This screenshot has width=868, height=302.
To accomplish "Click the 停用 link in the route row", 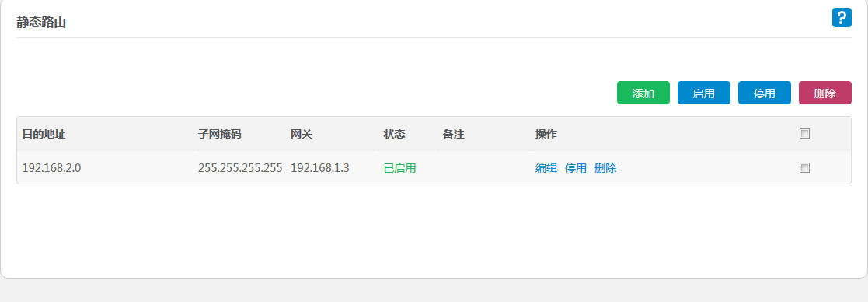I will tap(576, 168).
